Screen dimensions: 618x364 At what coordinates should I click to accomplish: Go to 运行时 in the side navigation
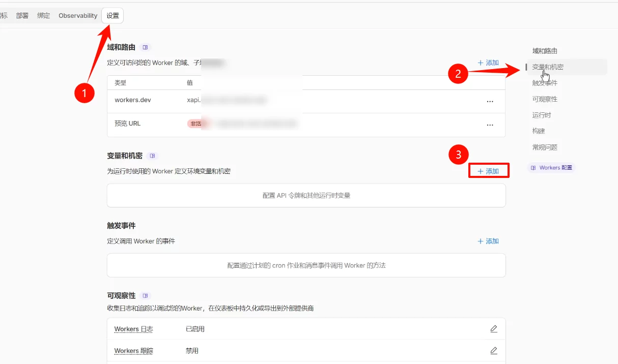point(542,115)
